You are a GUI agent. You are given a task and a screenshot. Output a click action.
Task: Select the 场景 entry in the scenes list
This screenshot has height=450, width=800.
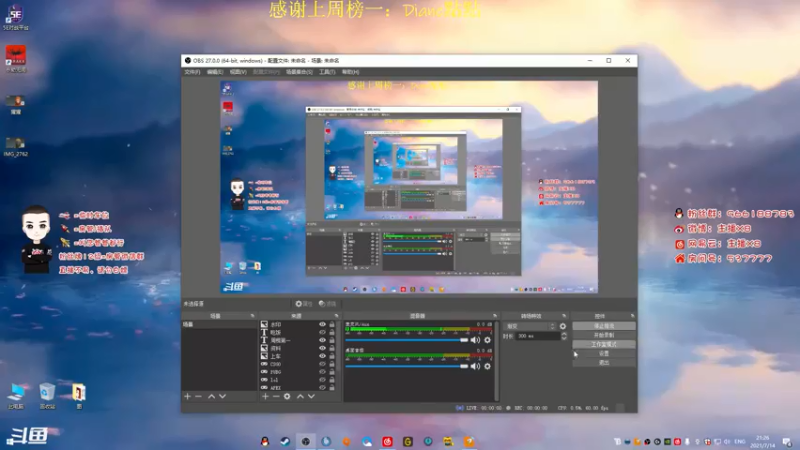pyautogui.click(x=219, y=324)
